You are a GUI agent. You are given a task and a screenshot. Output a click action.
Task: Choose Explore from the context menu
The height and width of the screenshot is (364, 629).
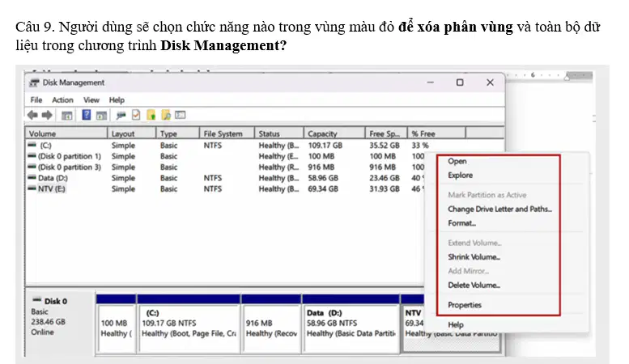click(x=460, y=176)
